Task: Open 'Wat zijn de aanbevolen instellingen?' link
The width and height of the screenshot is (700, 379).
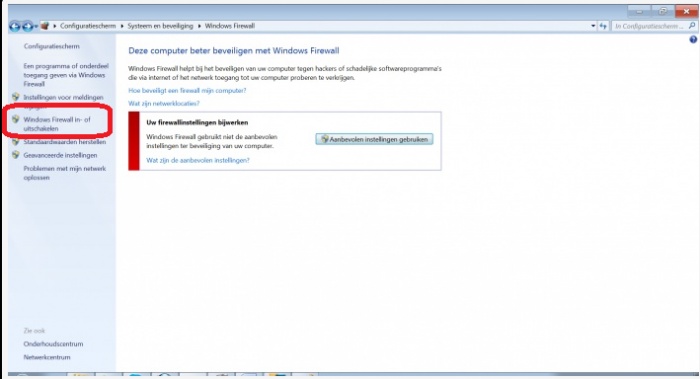Action: tap(198, 160)
